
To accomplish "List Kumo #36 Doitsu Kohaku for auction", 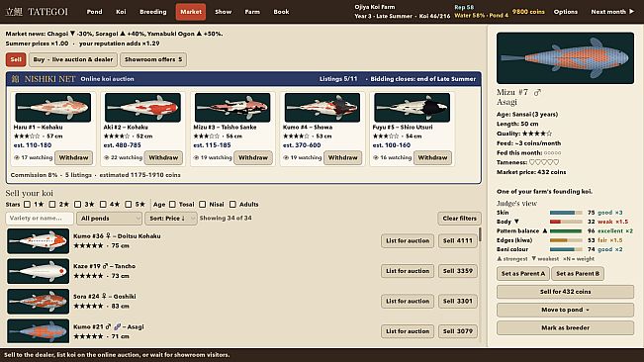I will (x=408, y=241).
